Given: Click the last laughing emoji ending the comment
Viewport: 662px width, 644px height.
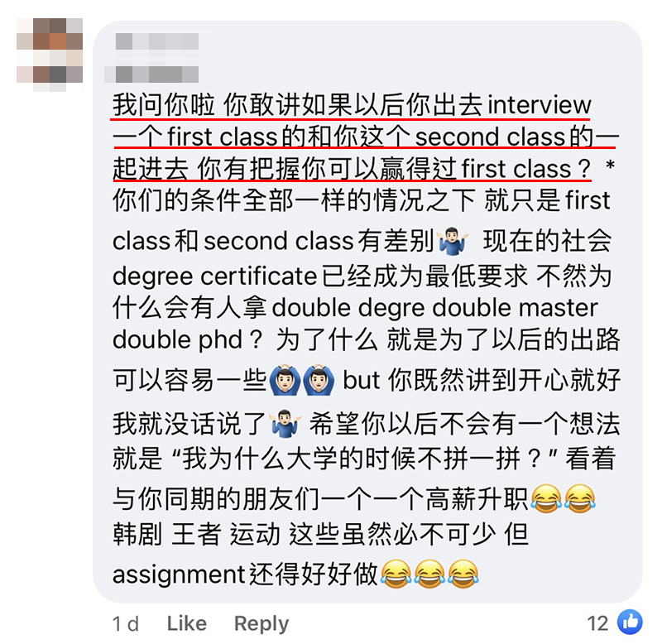Looking at the screenshot, I should point(463,574).
